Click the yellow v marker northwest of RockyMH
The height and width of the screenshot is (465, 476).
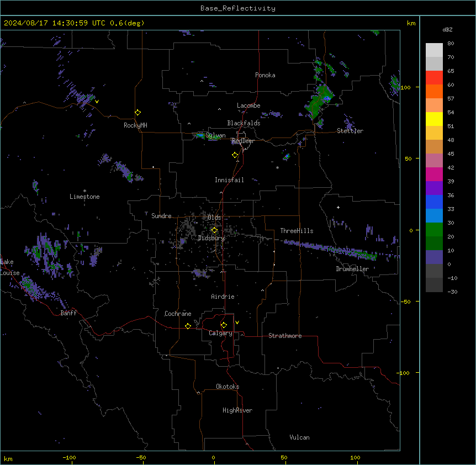(x=97, y=102)
